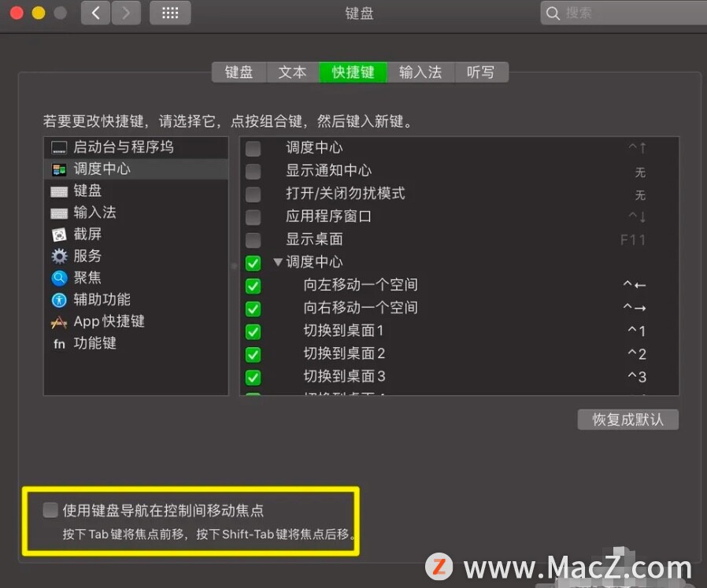
Task: Open the 输入法 tab
Action: pyautogui.click(x=420, y=72)
